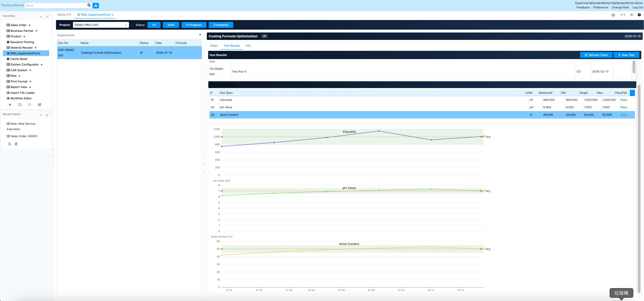The width and height of the screenshot is (644, 301).
Task: Click the test results list scrollbar
Action: [634, 67]
